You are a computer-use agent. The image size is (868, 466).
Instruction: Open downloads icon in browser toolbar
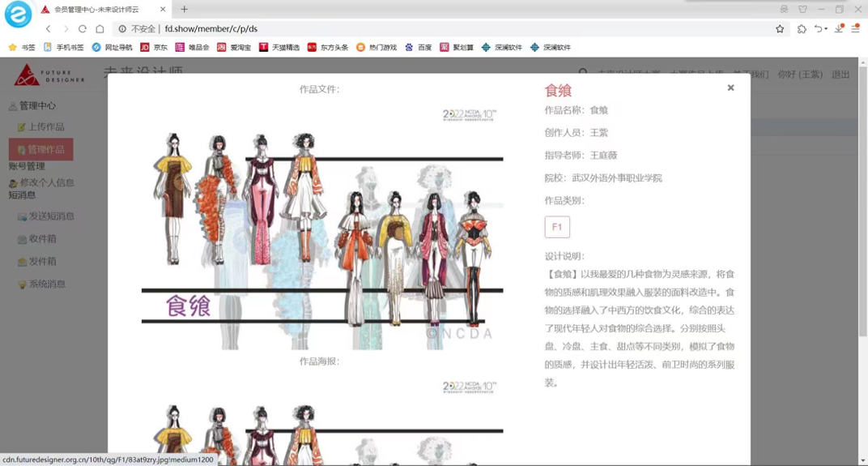point(840,28)
